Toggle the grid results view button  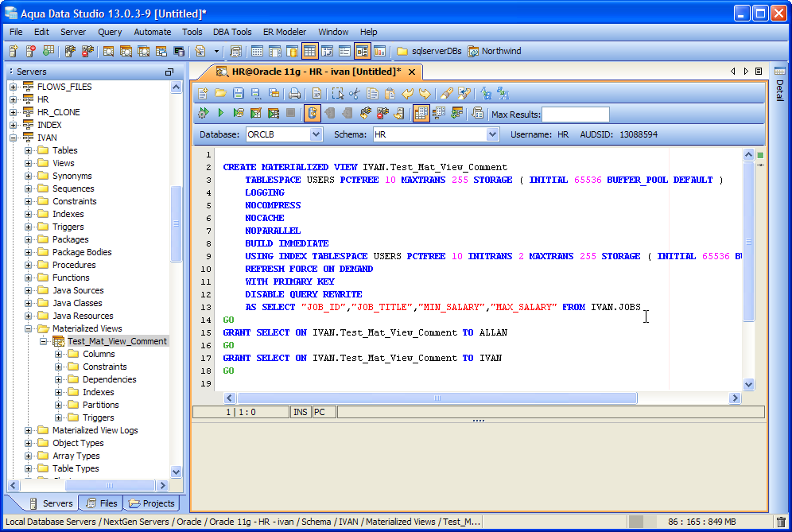(x=421, y=113)
